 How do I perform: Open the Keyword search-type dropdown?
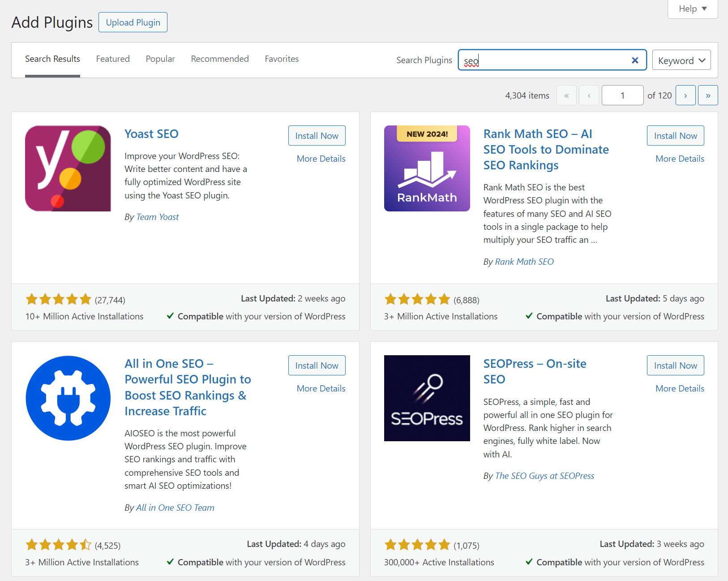(x=681, y=60)
